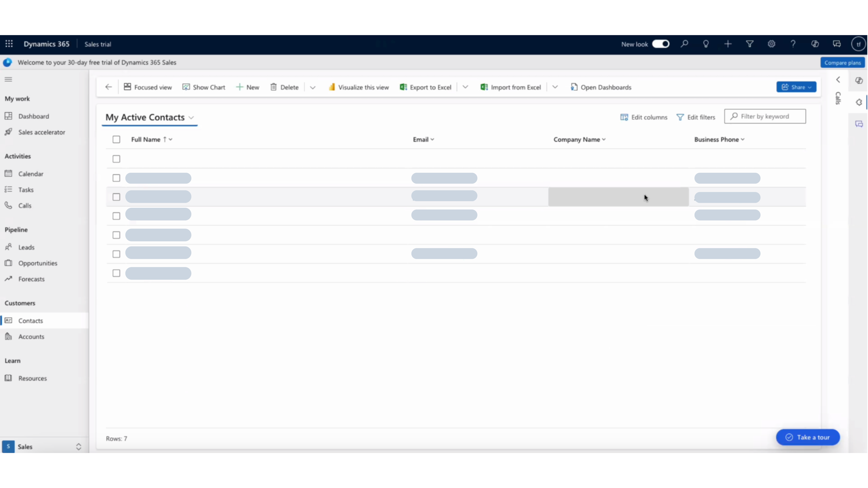Open Copilot icon in top navigation bar
The width and height of the screenshot is (868, 488).
[815, 44]
